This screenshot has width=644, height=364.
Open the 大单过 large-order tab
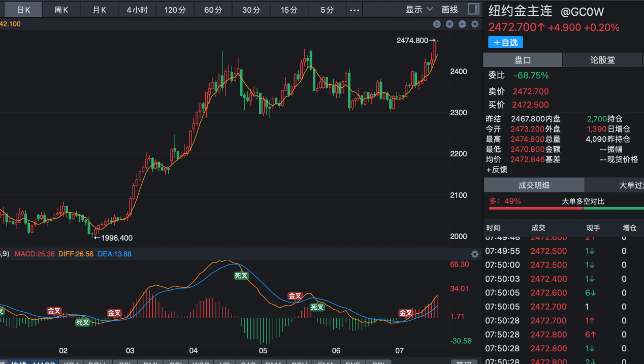pos(615,185)
